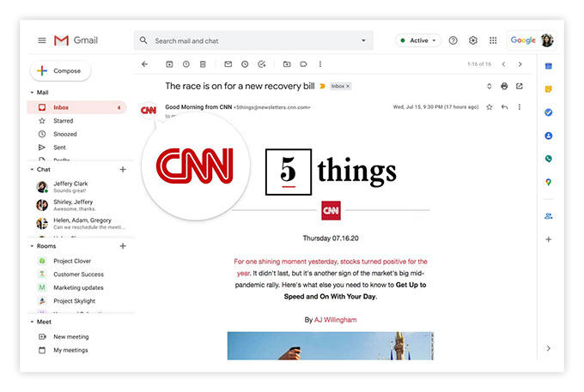Open Google Calendar in the side panel

click(x=548, y=66)
